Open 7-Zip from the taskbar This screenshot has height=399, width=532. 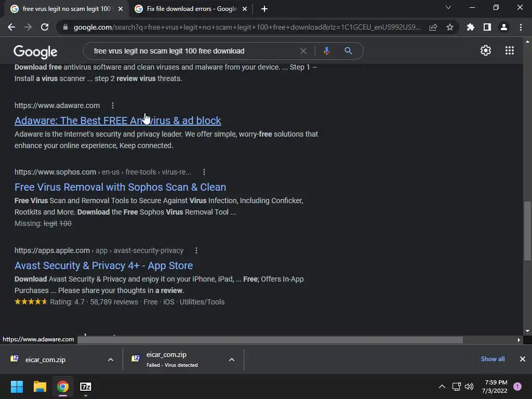(x=86, y=387)
